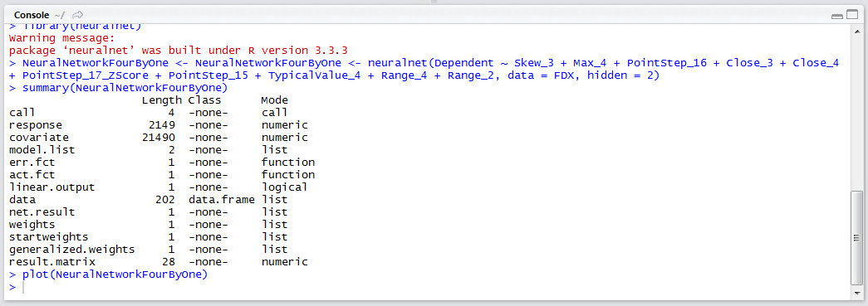Click the 'act.fct' row label
Viewport: 868px width, 306px height.
[32, 174]
